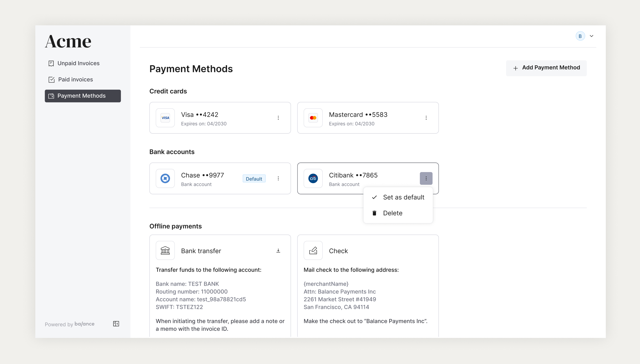Viewport: 640px width, 364px height.
Task: Click 'Attn: Balance Payments Inc' text
Action: [340, 292]
